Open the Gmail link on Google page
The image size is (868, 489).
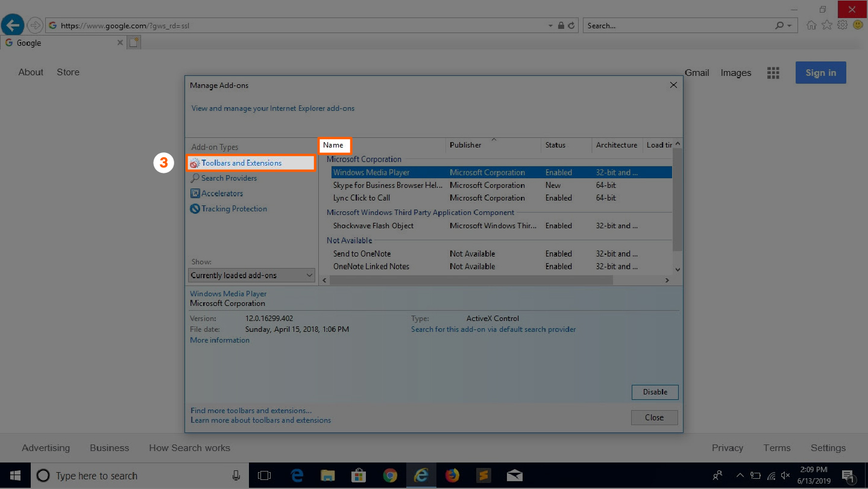tap(697, 73)
